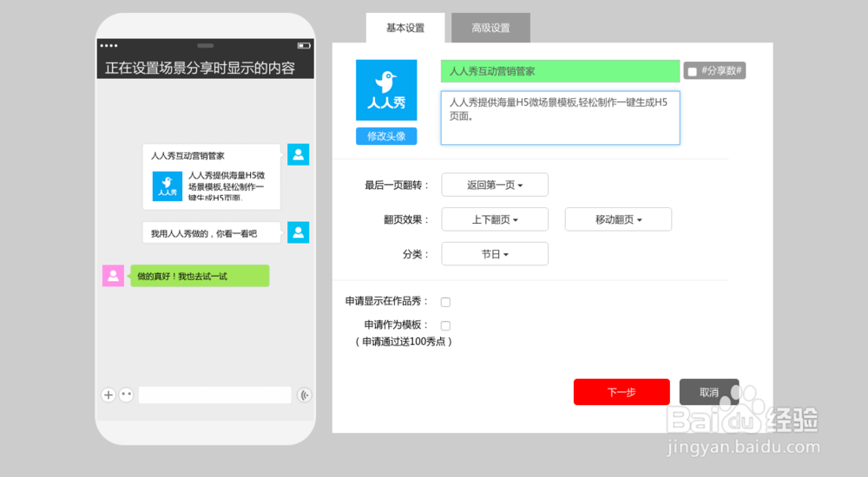Viewport: 868px width, 477px height.
Task: Open the 节日 category dropdown
Action: 495,254
